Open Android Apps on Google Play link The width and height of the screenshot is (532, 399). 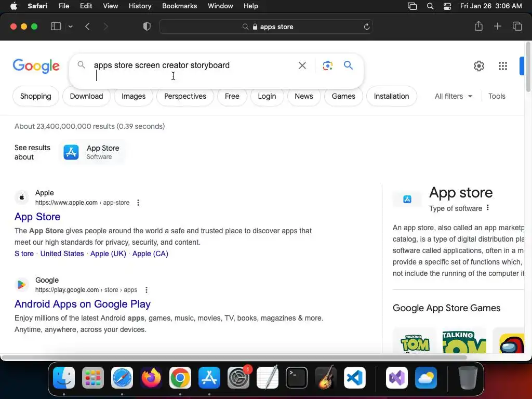[x=83, y=304]
